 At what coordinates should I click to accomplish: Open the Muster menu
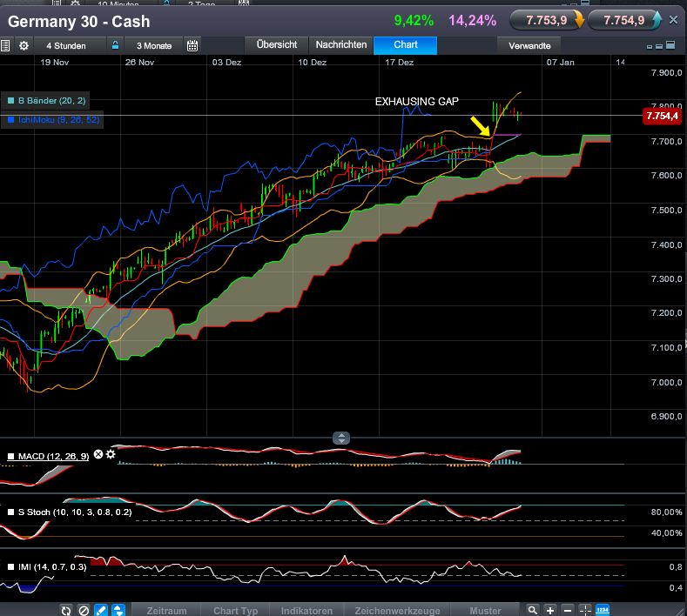[485, 610]
